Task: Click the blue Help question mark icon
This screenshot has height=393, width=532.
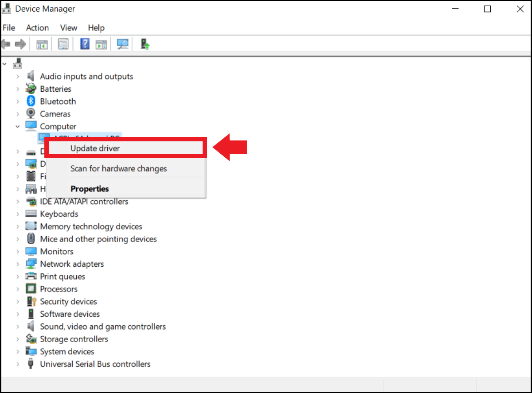Action: [85, 44]
